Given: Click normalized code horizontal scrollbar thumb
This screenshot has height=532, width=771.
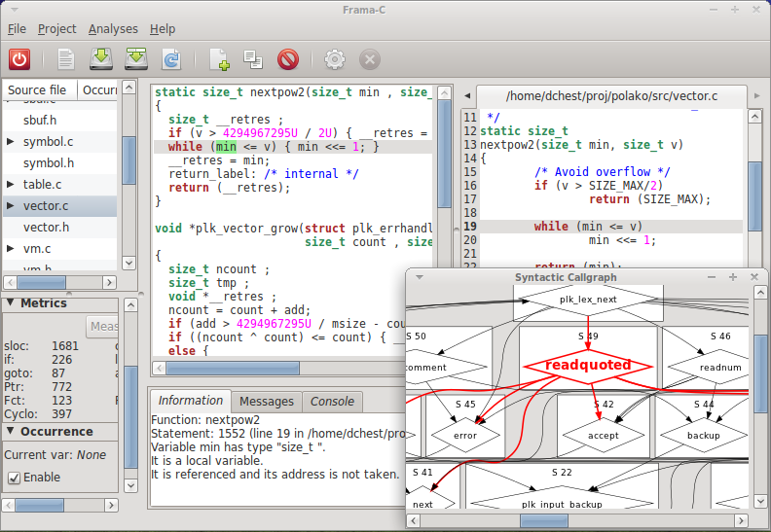Looking at the screenshot, I should (233, 368).
